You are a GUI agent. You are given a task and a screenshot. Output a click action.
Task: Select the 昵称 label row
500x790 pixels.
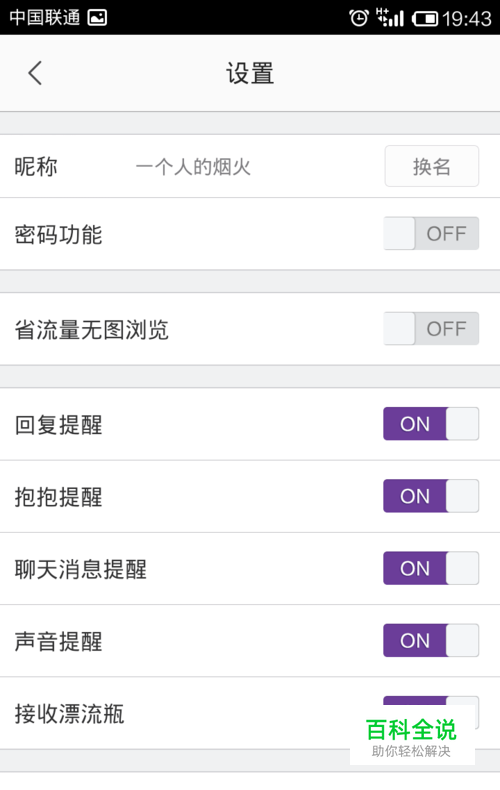tap(250, 166)
